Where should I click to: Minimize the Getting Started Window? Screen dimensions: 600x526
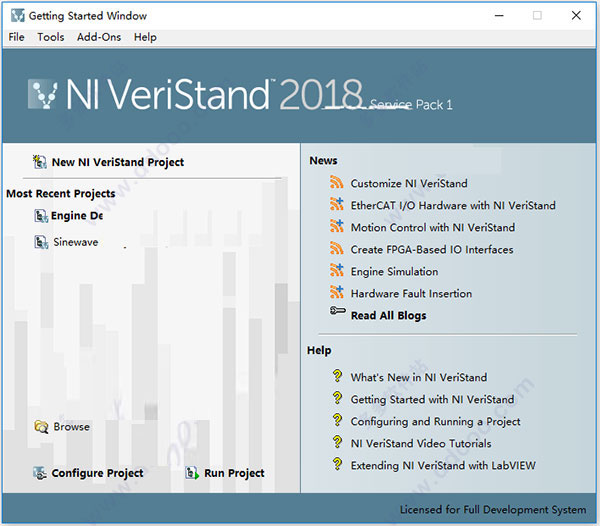[x=499, y=16]
